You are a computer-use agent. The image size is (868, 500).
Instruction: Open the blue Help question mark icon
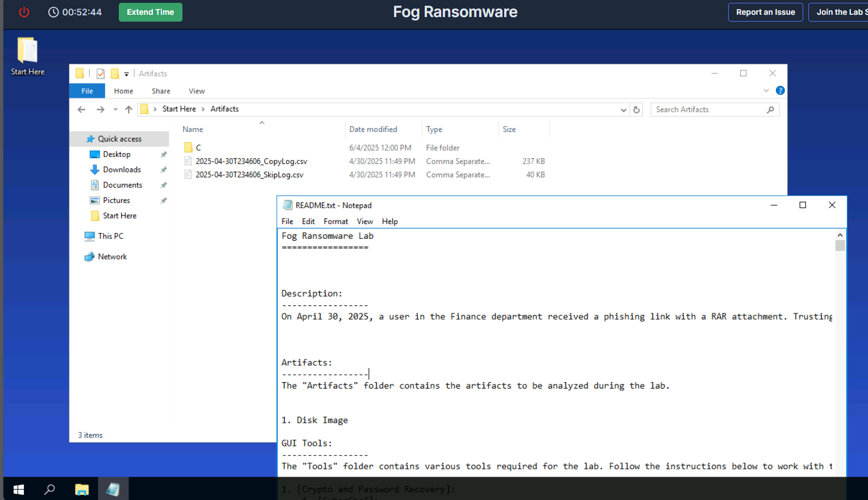tap(780, 90)
